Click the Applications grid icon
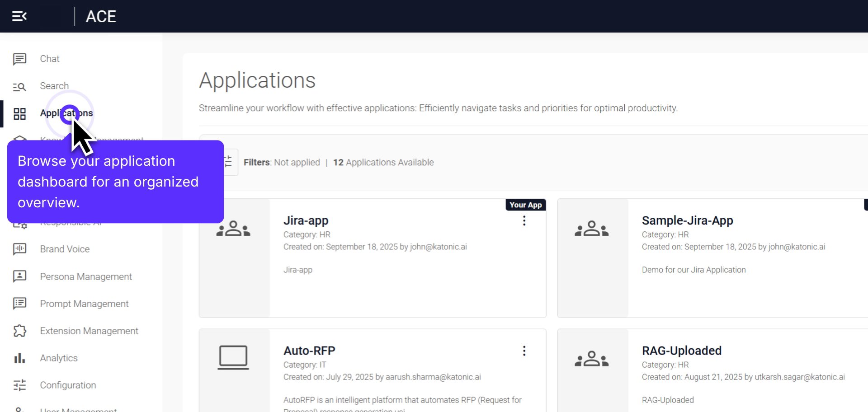This screenshot has height=412, width=868. (19, 114)
